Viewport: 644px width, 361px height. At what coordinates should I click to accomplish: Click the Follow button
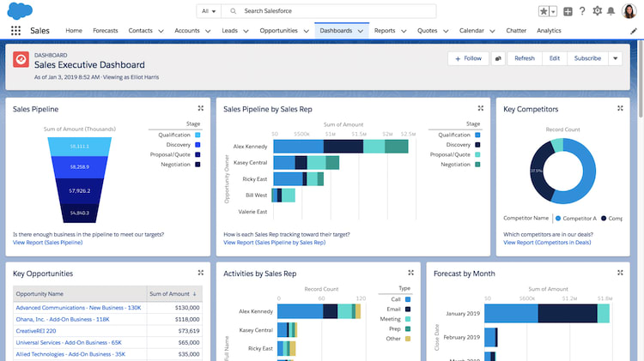coord(468,58)
